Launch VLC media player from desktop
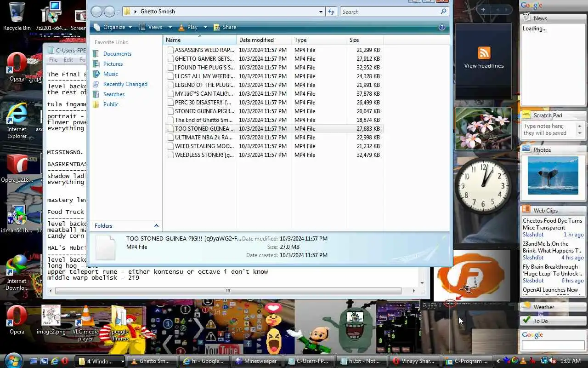This screenshot has height=368, width=588. click(x=85, y=323)
